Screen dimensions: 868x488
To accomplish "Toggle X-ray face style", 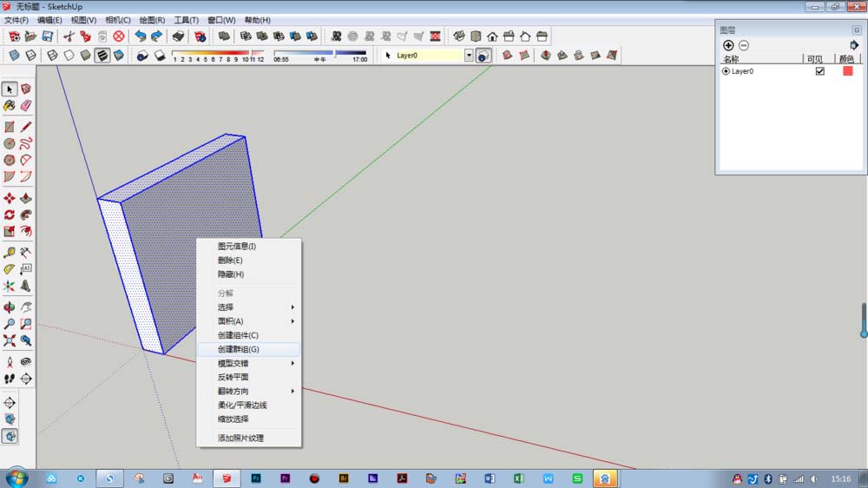I will pyautogui.click(x=15, y=56).
